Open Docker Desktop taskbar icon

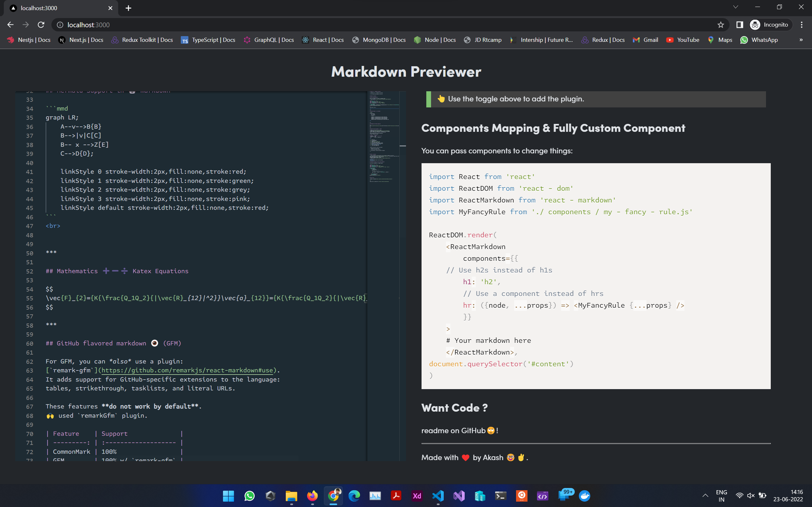point(585,496)
